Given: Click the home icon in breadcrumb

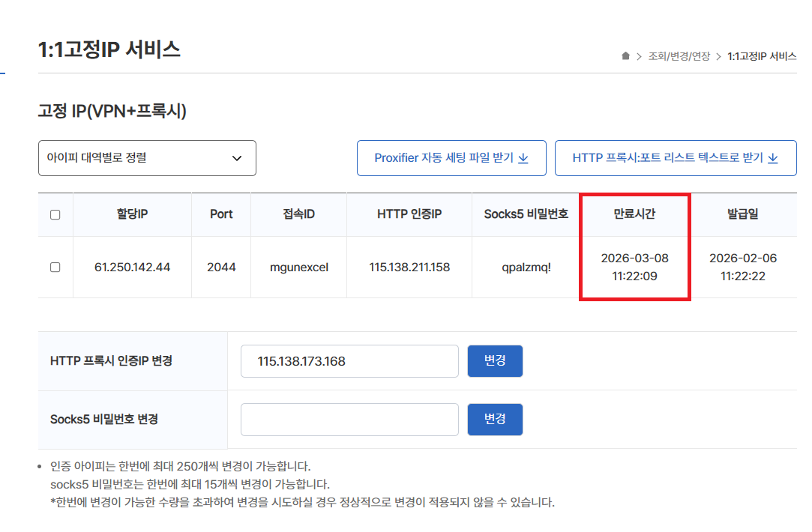Looking at the screenshot, I should click(x=625, y=56).
